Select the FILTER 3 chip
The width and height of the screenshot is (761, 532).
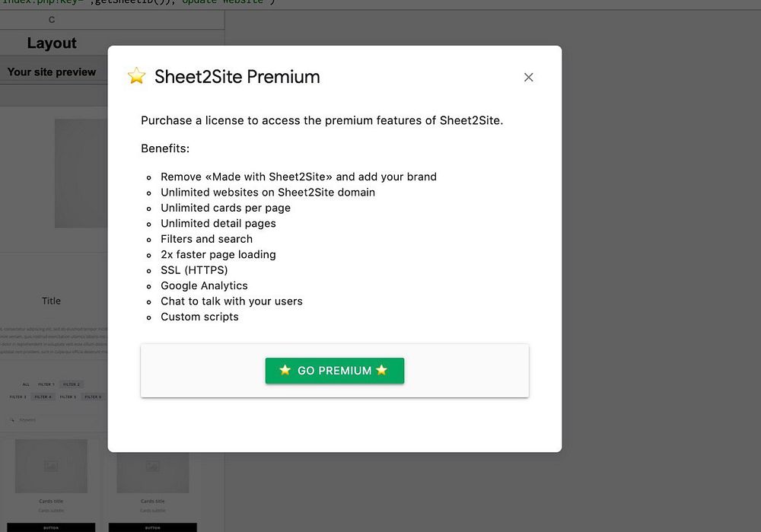coord(18,397)
